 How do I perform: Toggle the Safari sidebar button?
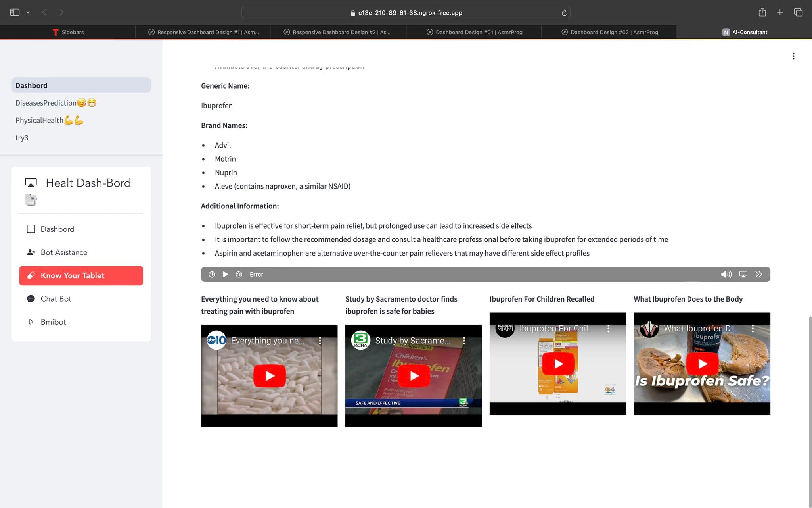click(15, 12)
